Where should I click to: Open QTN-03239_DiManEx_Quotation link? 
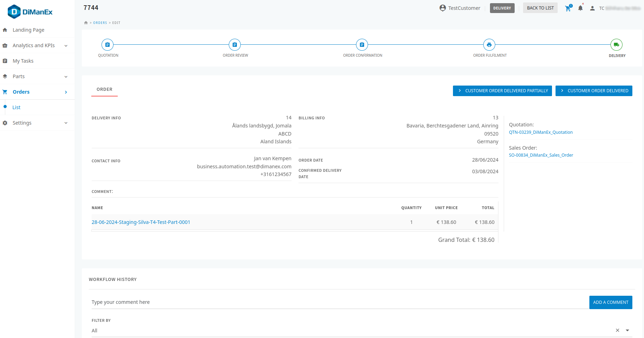pos(541,132)
